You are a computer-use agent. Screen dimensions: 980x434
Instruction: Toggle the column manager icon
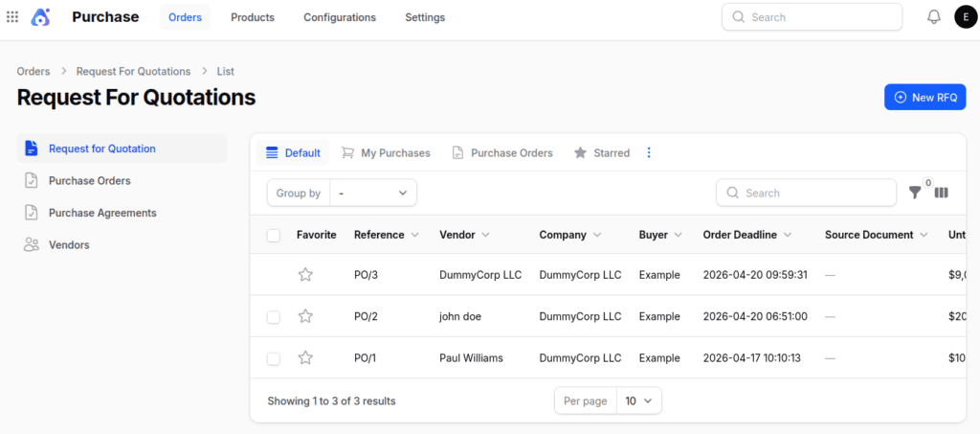click(x=942, y=193)
